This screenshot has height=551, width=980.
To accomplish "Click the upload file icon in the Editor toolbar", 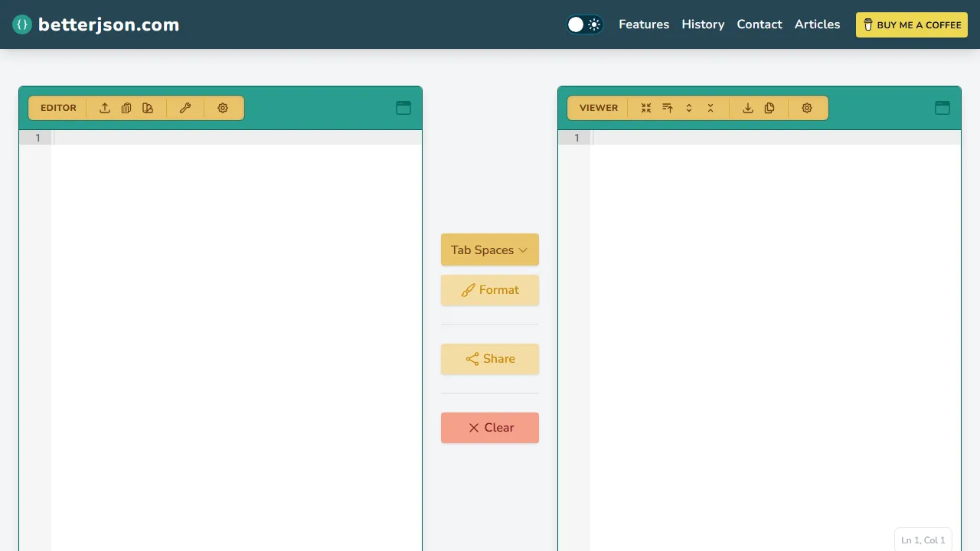I will coord(105,108).
